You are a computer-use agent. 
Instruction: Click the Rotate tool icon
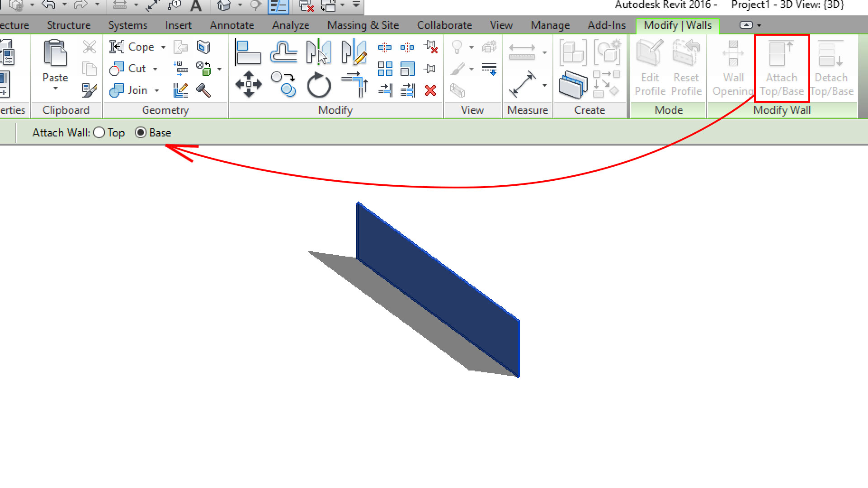pos(319,85)
